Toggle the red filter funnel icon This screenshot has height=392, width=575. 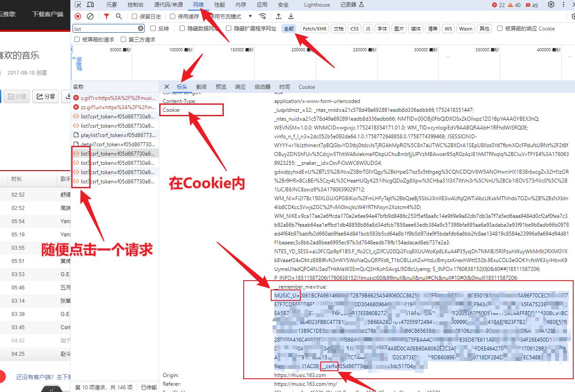106,16
